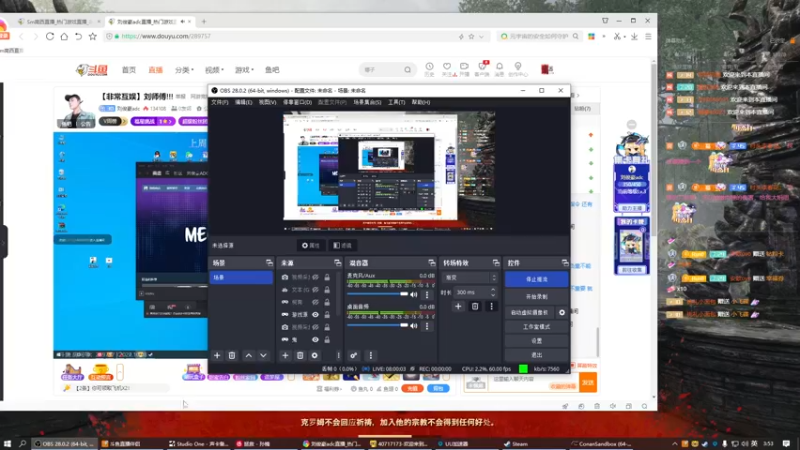Open OBS Edit menu
Screen dimensions: 800x450
[243, 103]
